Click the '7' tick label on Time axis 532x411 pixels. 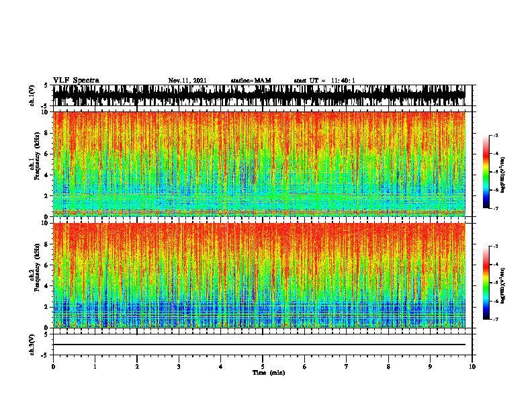tap(347, 366)
